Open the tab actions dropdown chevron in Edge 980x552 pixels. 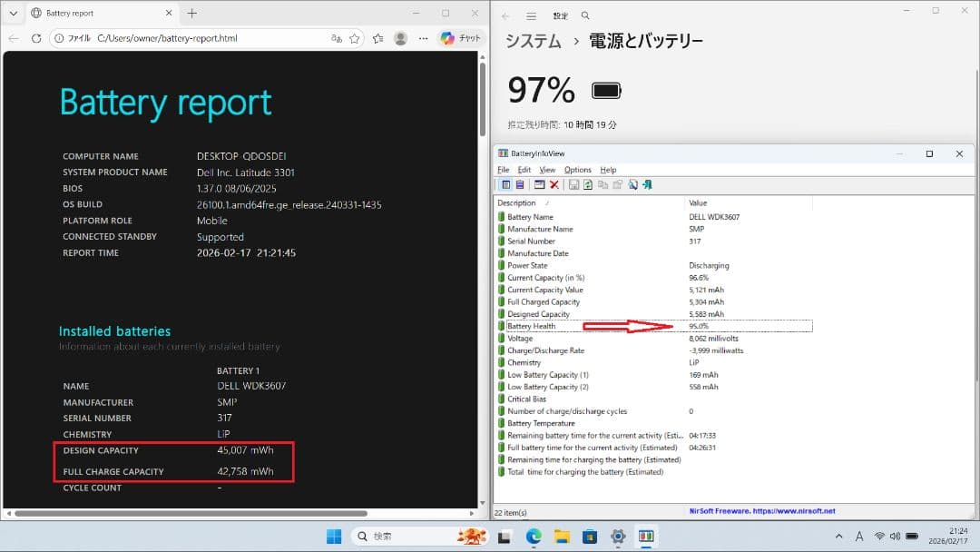click(13, 13)
